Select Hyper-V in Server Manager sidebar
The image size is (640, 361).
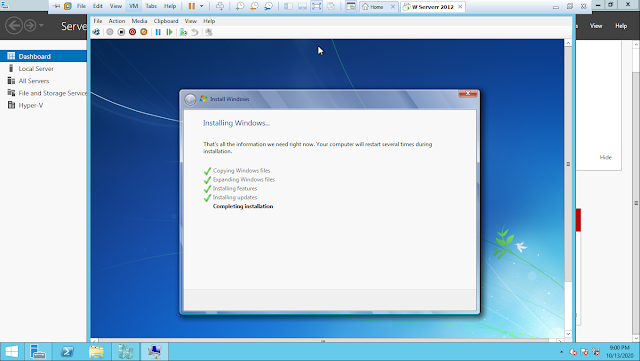(x=43, y=105)
